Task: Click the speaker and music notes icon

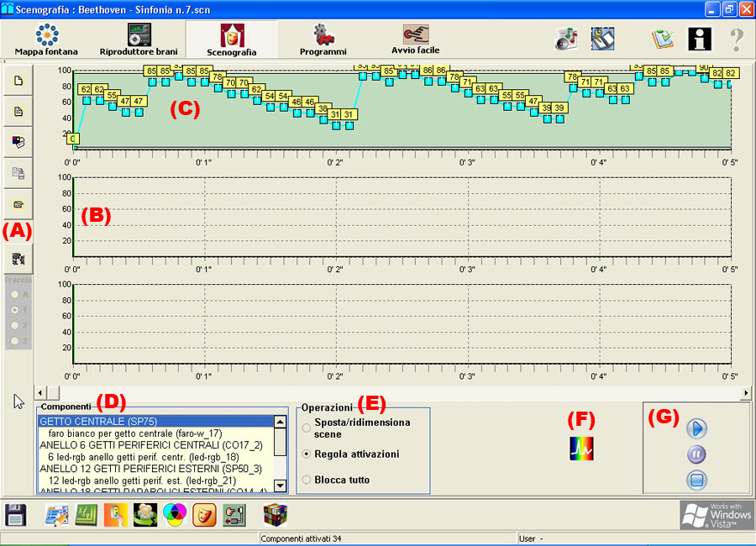Action: 566,39
